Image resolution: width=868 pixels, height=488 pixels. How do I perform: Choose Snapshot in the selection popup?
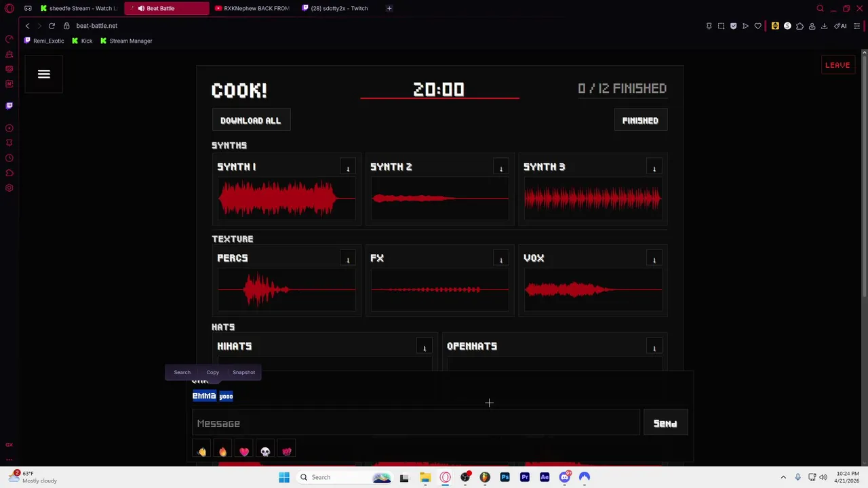[243, 372]
